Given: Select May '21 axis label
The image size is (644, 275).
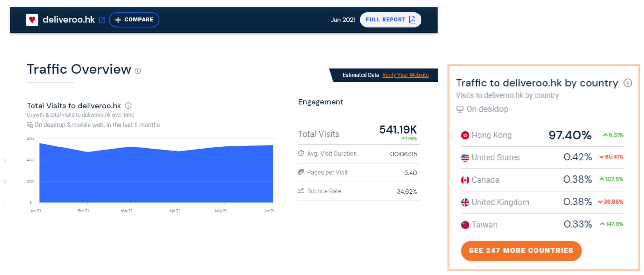Looking at the screenshot, I should 221,211.
